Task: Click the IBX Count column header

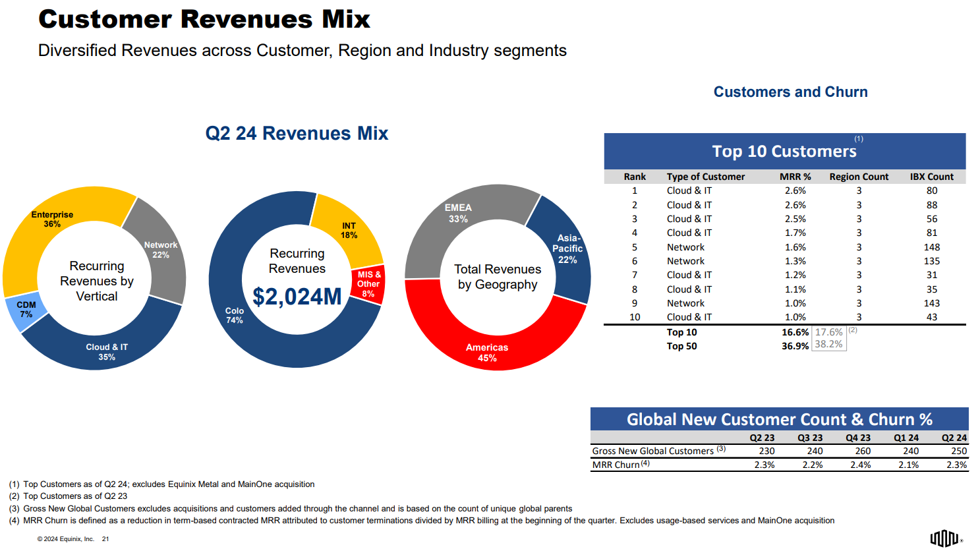Action: [x=931, y=177]
